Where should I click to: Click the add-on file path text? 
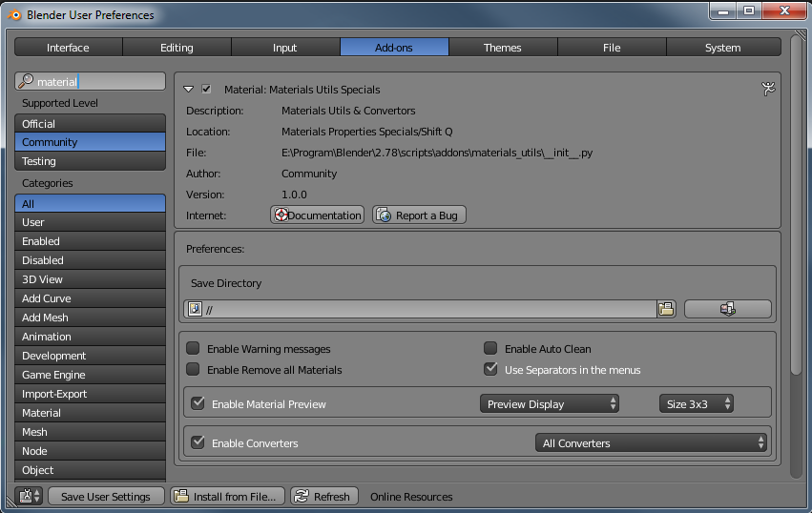pos(437,153)
